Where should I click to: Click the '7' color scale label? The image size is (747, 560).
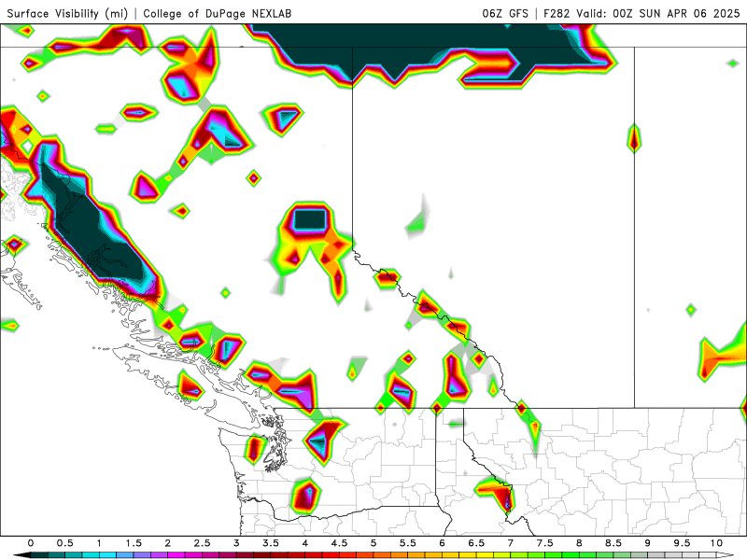511,543
